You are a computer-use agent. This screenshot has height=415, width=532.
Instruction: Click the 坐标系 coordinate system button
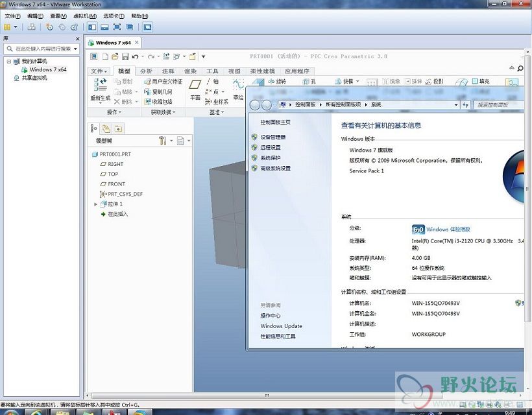pyautogui.click(x=217, y=102)
